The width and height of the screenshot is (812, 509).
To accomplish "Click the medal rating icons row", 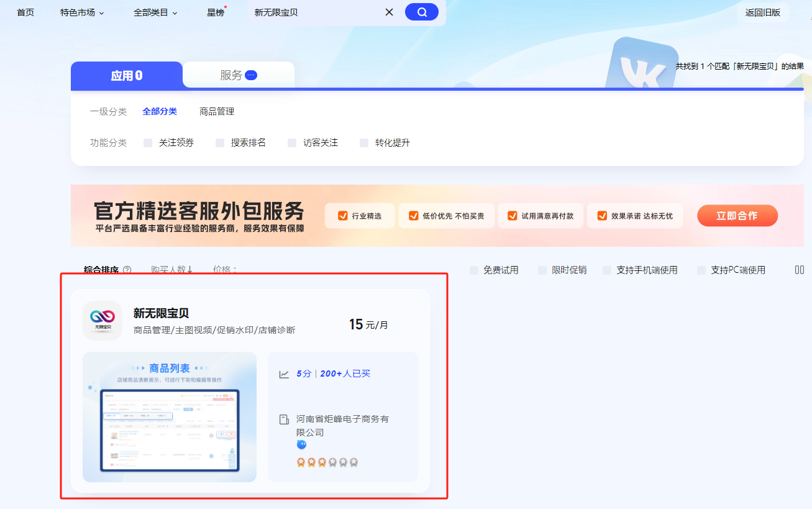I will [327, 462].
